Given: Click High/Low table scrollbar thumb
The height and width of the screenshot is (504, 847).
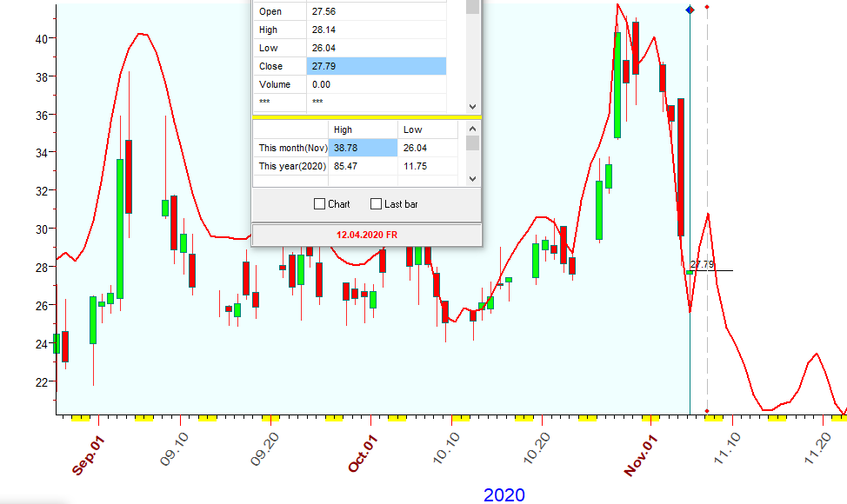Looking at the screenshot, I should pyautogui.click(x=473, y=143).
